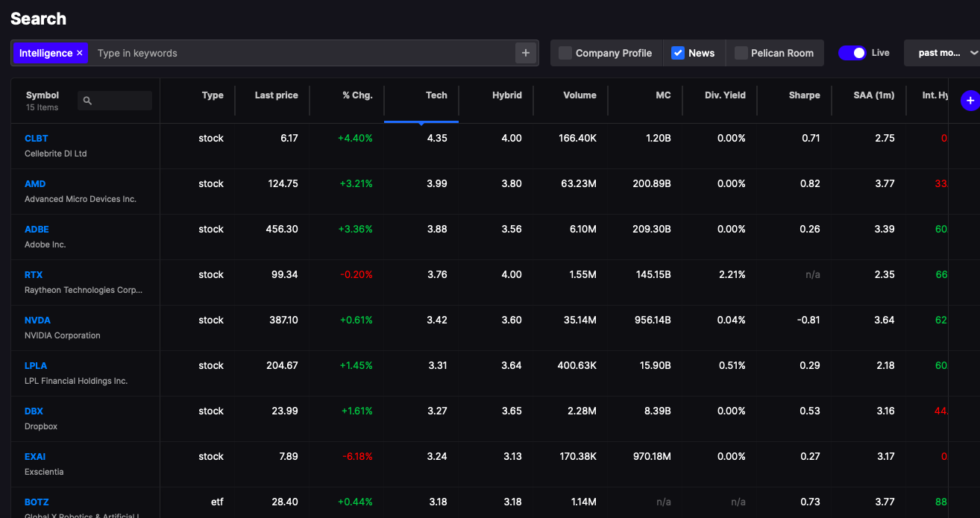Sort by the Tech column header
The image size is (980, 518).
[x=436, y=95]
